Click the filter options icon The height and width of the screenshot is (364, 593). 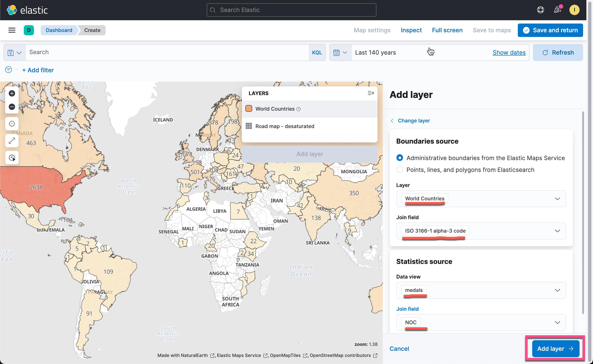(8, 70)
